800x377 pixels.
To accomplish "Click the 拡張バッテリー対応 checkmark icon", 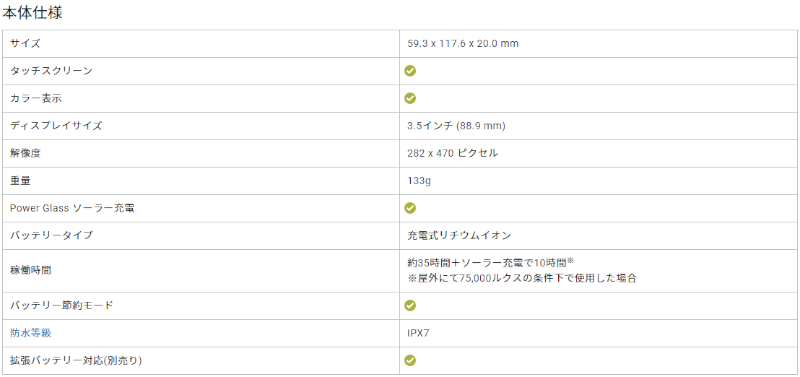I will pos(410,360).
